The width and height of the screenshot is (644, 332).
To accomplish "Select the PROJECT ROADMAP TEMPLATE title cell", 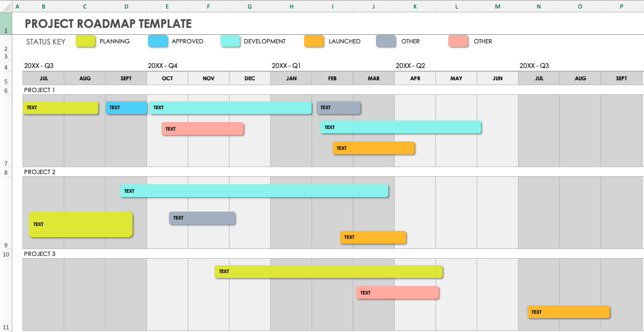I will point(107,24).
